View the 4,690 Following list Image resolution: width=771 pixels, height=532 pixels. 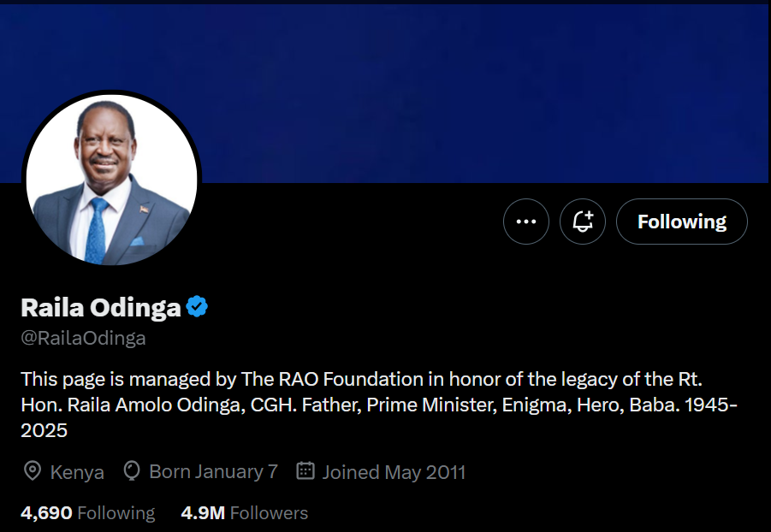click(x=87, y=513)
